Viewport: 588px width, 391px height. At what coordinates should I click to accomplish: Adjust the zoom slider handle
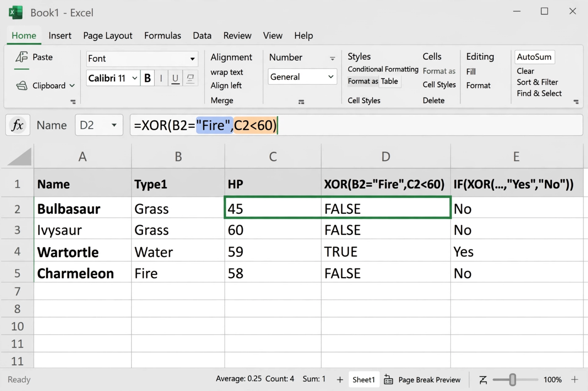tap(512, 379)
